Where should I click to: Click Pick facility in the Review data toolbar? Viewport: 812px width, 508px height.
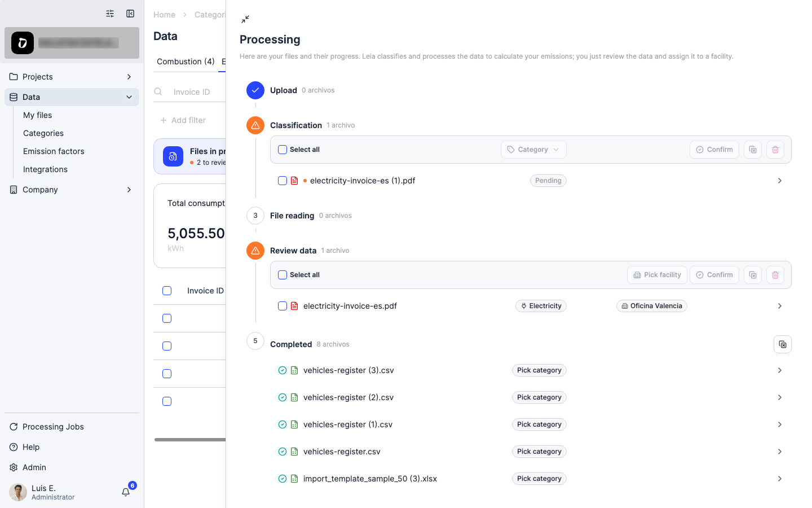pyautogui.click(x=657, y=275)
